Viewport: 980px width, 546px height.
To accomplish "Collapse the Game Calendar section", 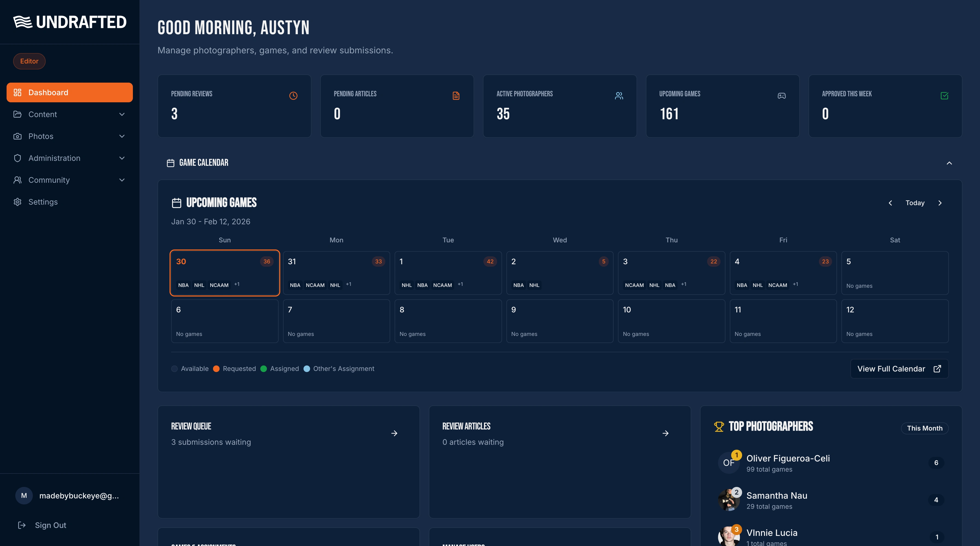I will (x=949, y=163).
